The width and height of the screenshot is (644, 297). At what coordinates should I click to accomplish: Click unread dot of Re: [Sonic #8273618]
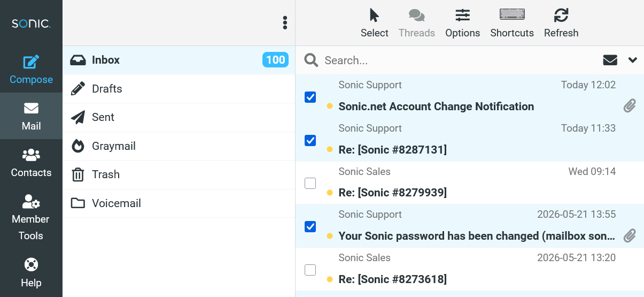pyautogui.click(x=330, y=279)
